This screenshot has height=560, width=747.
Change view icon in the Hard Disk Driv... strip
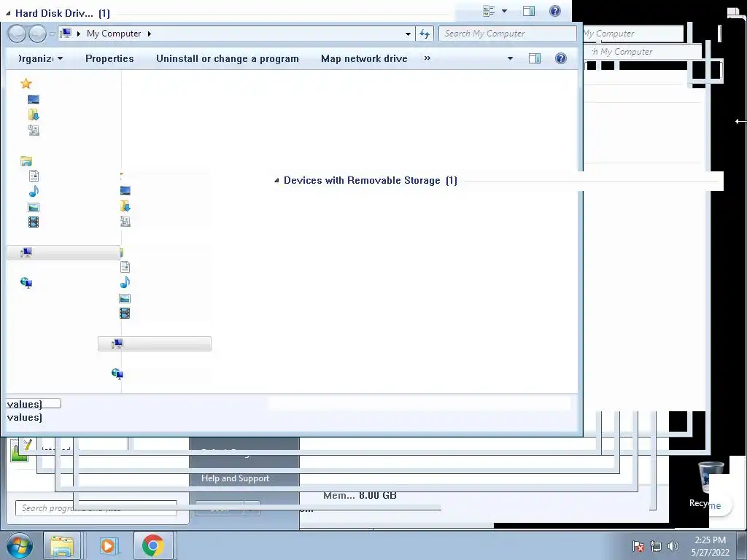[x=489, y=11]
